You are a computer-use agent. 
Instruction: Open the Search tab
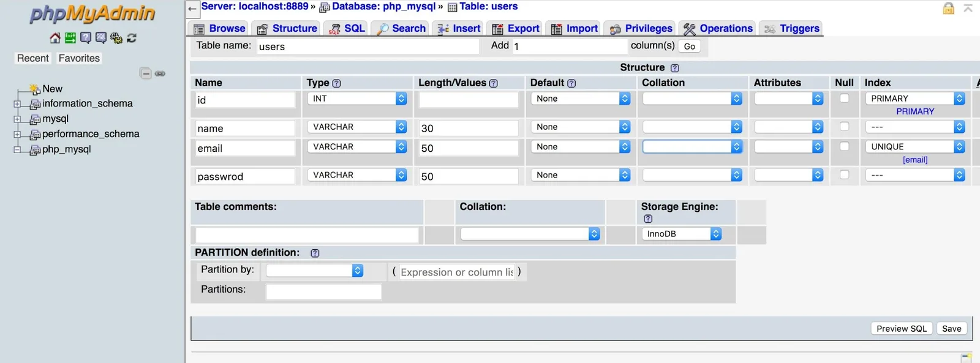click(x=401, y=29)
